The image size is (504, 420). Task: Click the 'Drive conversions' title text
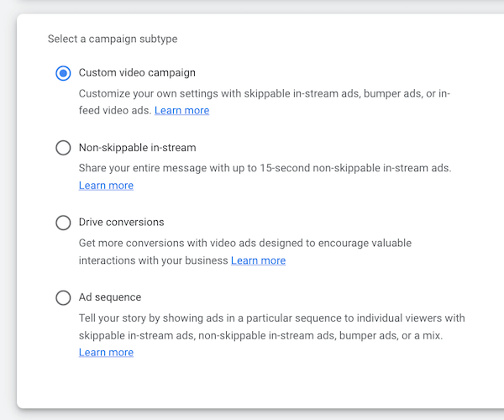pos(121,223)
